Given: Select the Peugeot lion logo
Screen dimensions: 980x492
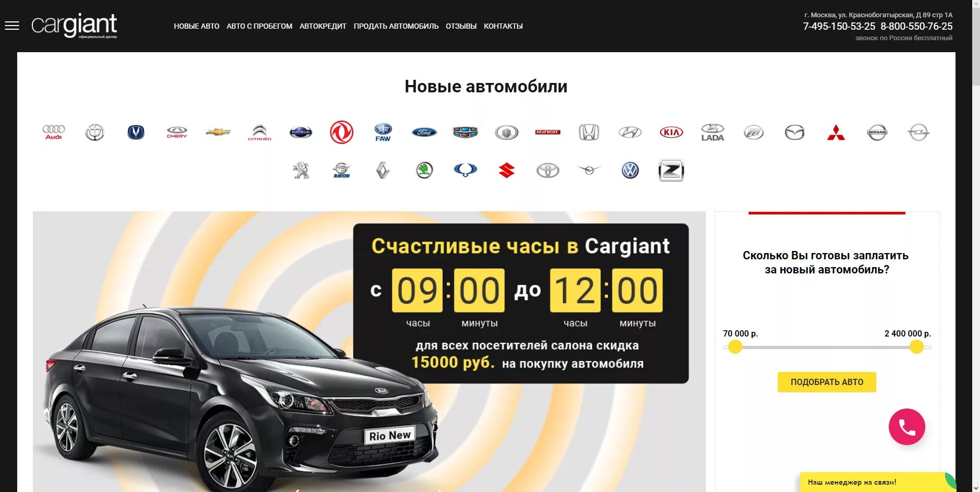Looking at the screenshot, I should tap(301, 170).
